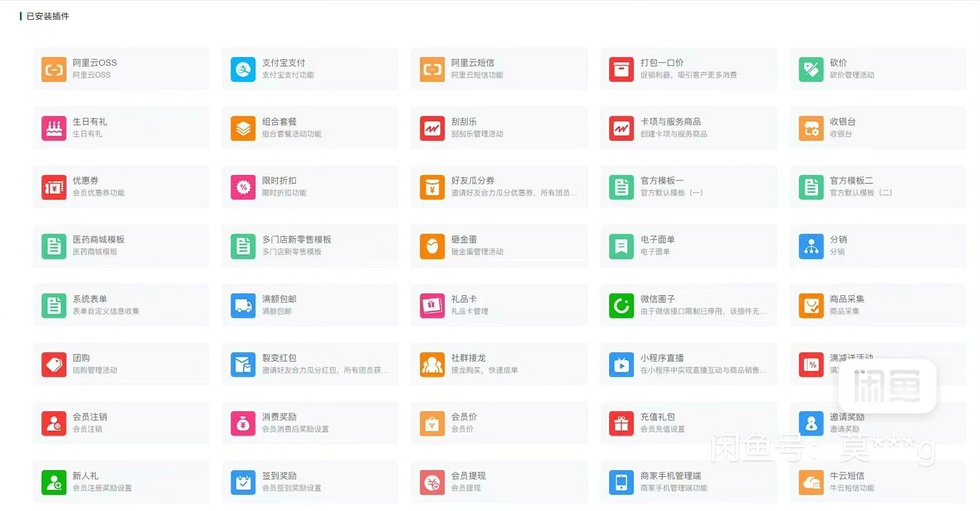
Task: Click the 刮刮乐 red icon
Action: 432,128
